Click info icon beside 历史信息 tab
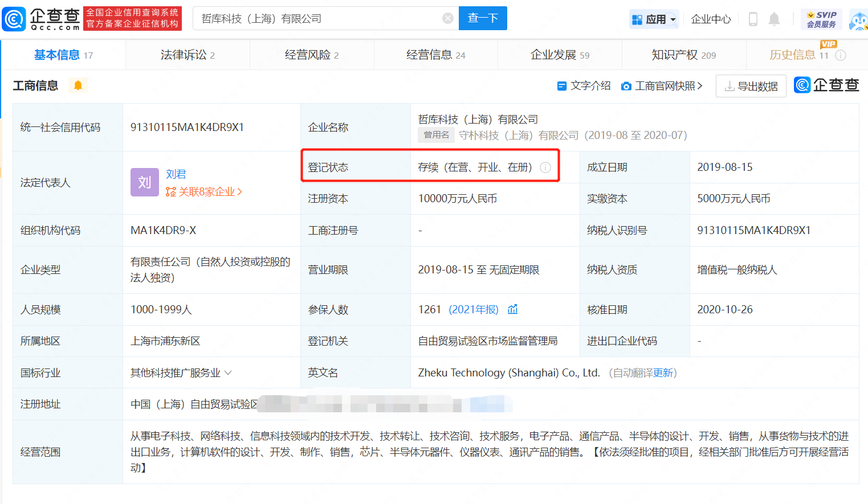 (x=841, y=55)
